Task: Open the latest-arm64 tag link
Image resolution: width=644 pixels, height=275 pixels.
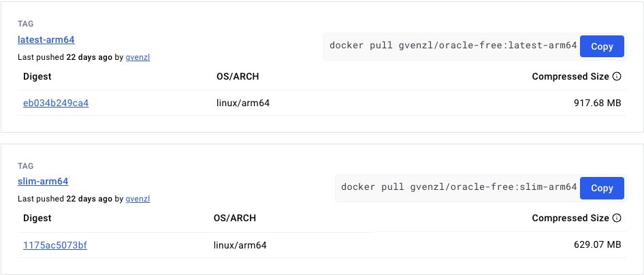Action: (x=46, y=39)
